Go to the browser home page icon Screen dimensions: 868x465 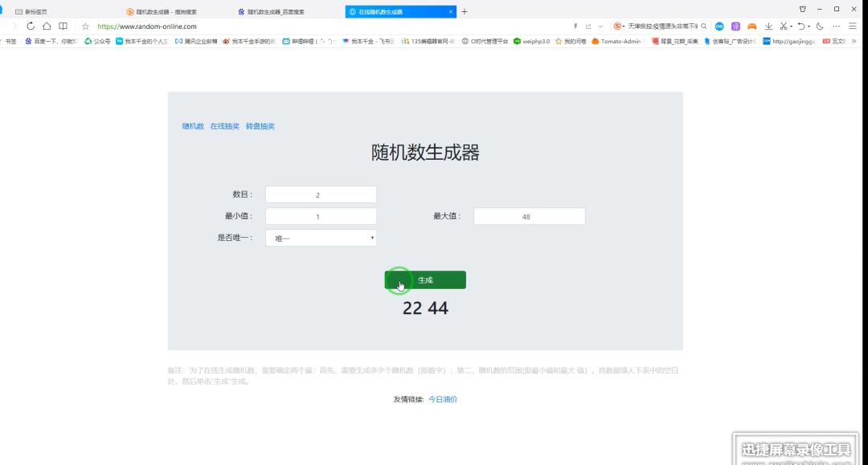point(47,26)
